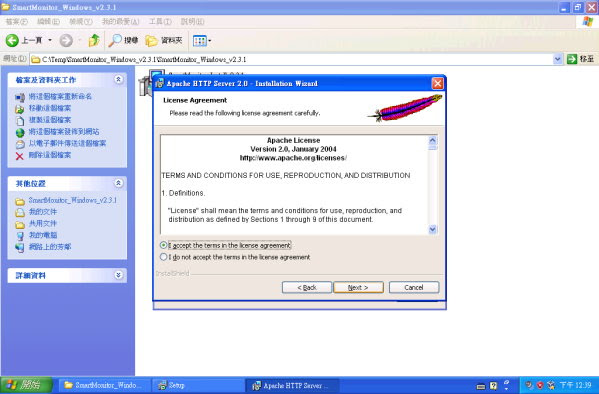Image resolution: width=599 pixels, height=394 pixels.
Task: Cancel the Apache installation wizard
Action: [414, 287]
